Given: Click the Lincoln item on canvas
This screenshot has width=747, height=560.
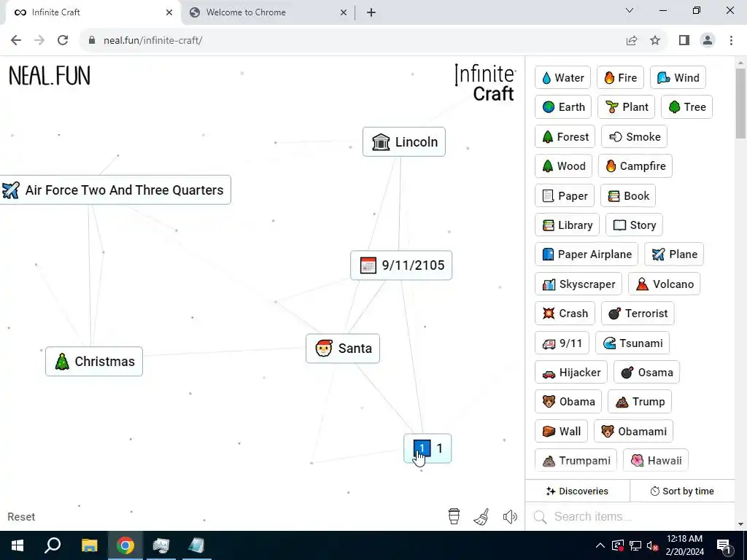Looking at the screenshot, I should click(404, 142).
